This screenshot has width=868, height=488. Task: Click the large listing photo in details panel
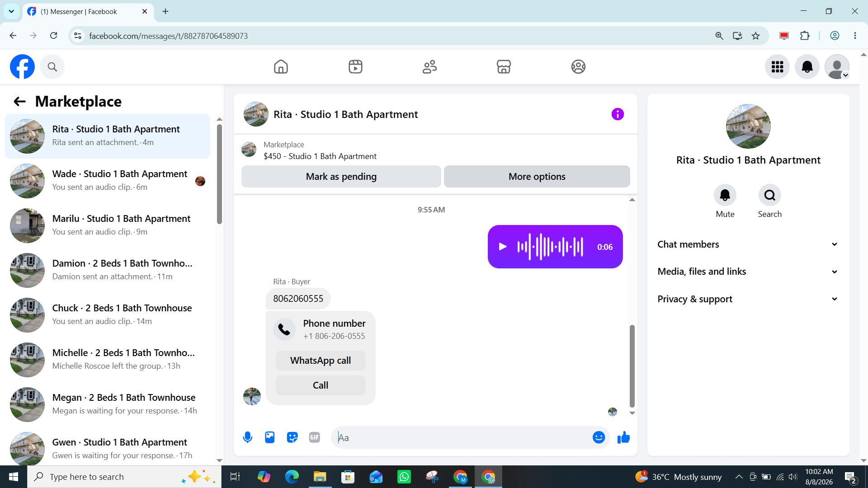748,127
